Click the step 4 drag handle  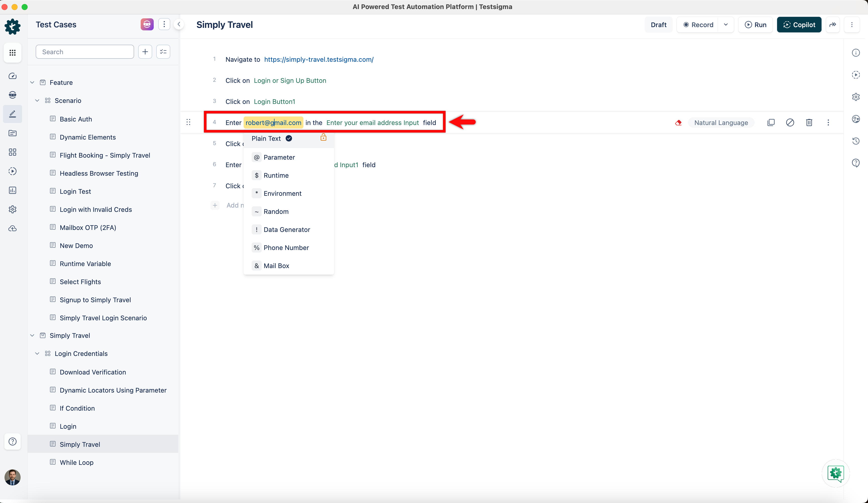tap(188, 122)
